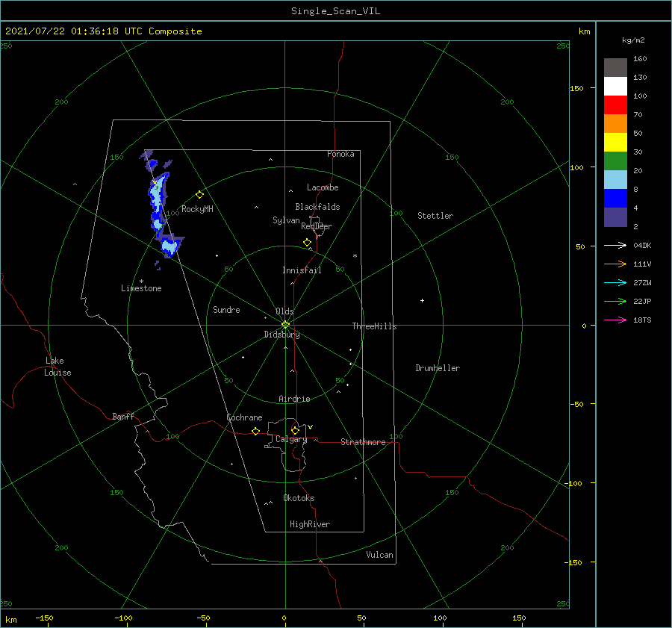Click the Blackfalds town label
672x628 pixels.
tap(317, 207)
